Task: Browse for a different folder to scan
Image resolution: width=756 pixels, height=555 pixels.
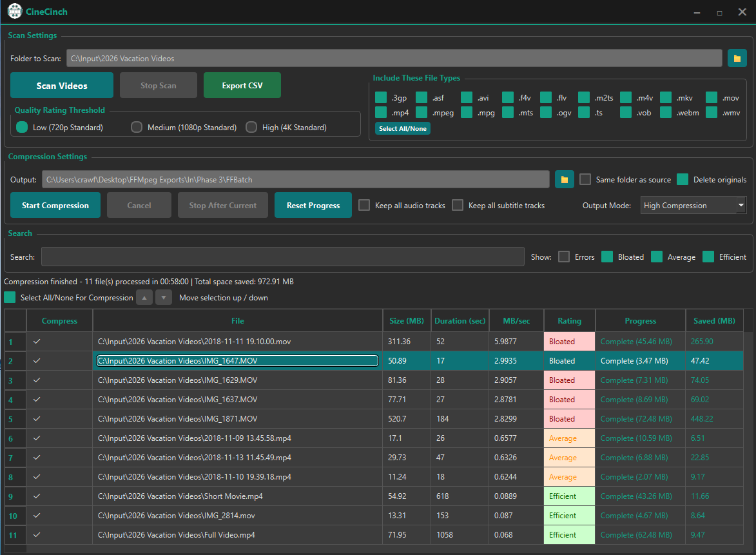Action: pos(737,58)
